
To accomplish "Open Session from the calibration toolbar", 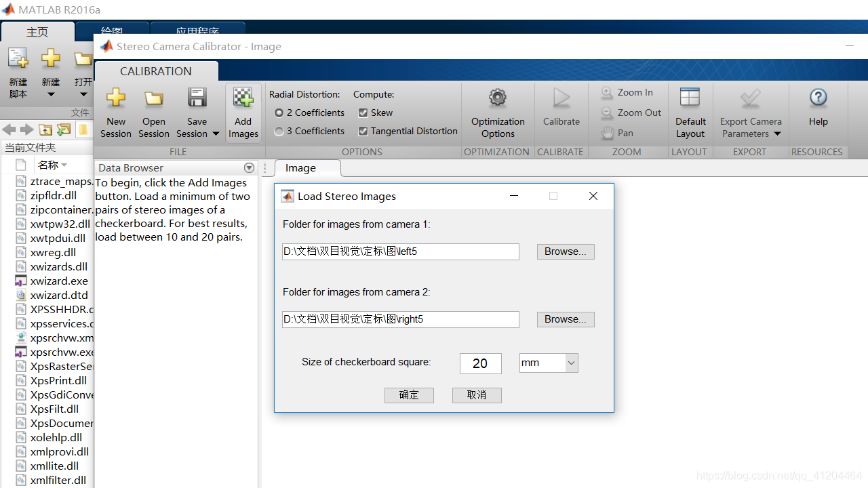I will tap(154, 113).
